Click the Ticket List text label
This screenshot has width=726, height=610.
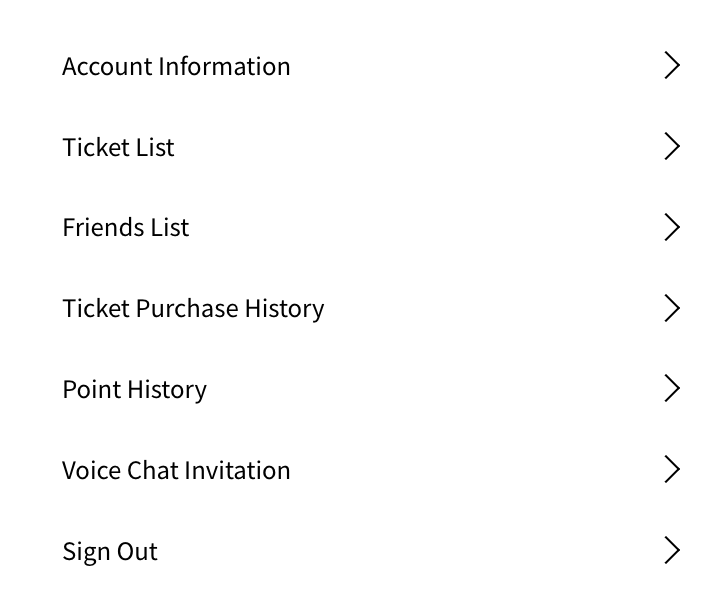(118, 147)
